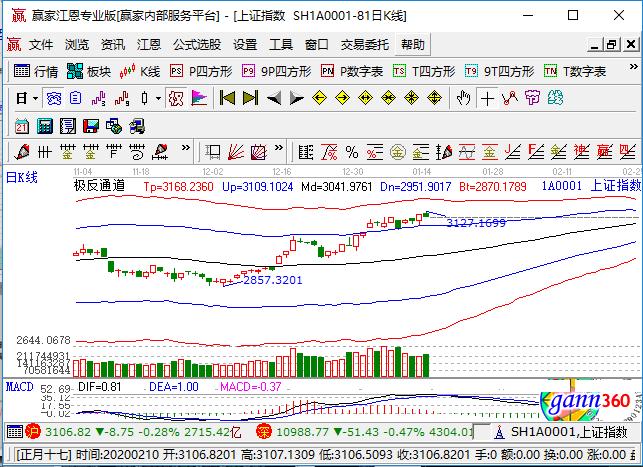Open the P四方形 tool
Viewport: 643px width, 467px height.
pos(201,71)
